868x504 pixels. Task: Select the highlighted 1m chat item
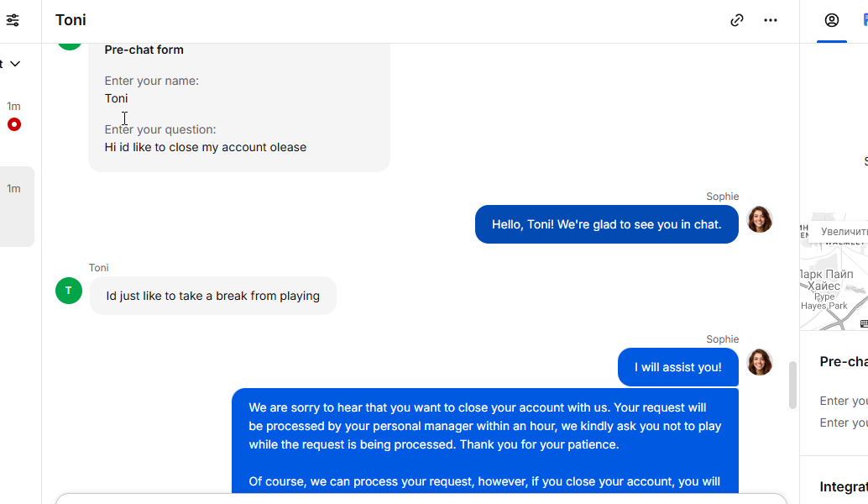pos(17,207)
